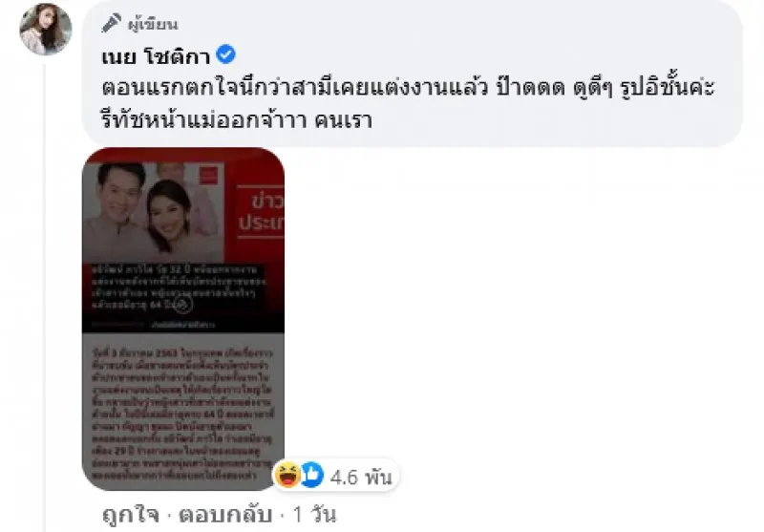The height and width of the screenshot is (532, 764).
Task: Reply using the ตอบกลับ link
Action: [x=225, y=515]
